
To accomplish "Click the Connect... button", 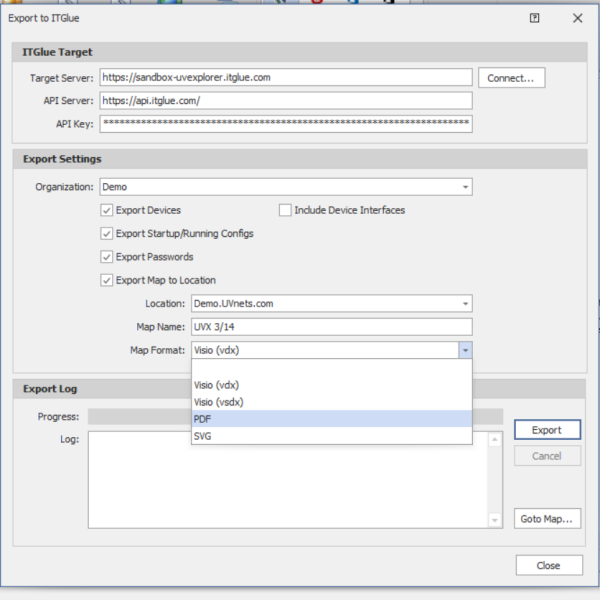I will pyautogui.click(x=511, y=78).
